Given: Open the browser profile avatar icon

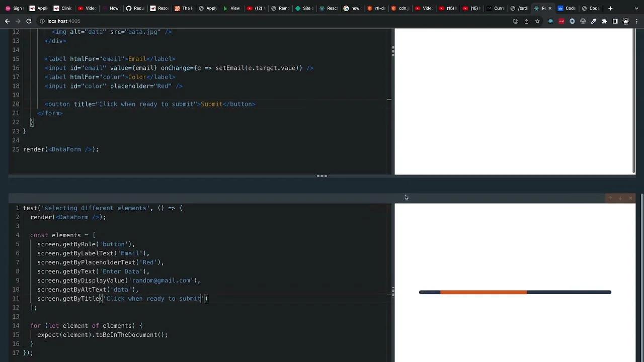Looking at the screenshot, I should pos(625,21).
